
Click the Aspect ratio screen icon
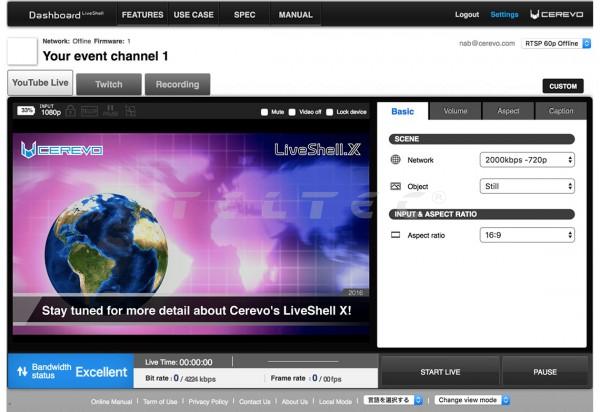click(x=396, y=235)
